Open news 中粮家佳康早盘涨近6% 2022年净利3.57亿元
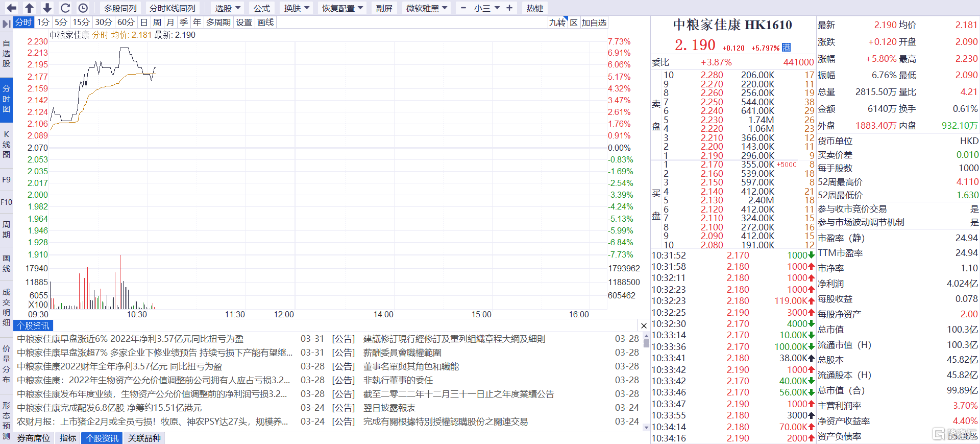The width and height of the screenshot is (980, 444). pos(130,339)
